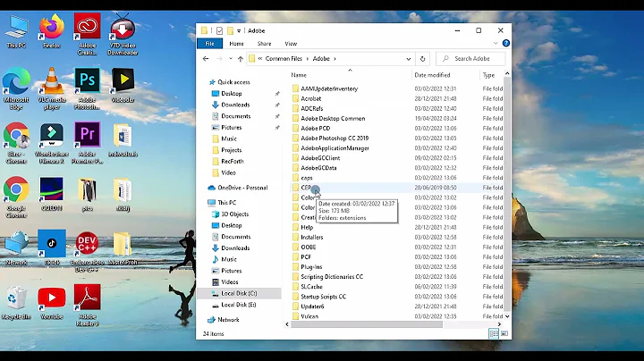The height and width of the screenshot is (361, 644).
Task: Launch Adobe Premiere Pro shortcut
Action: point(87,143)
